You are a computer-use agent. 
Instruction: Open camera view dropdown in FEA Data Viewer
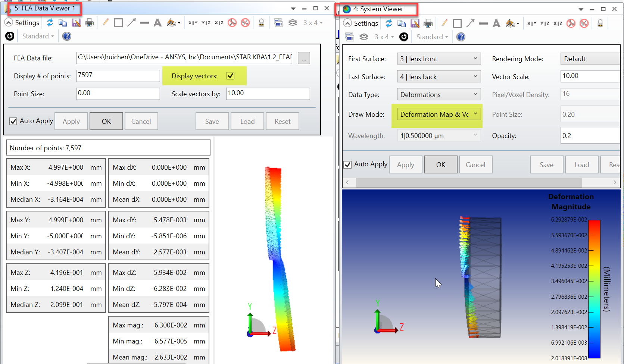(x=174, y=23)
